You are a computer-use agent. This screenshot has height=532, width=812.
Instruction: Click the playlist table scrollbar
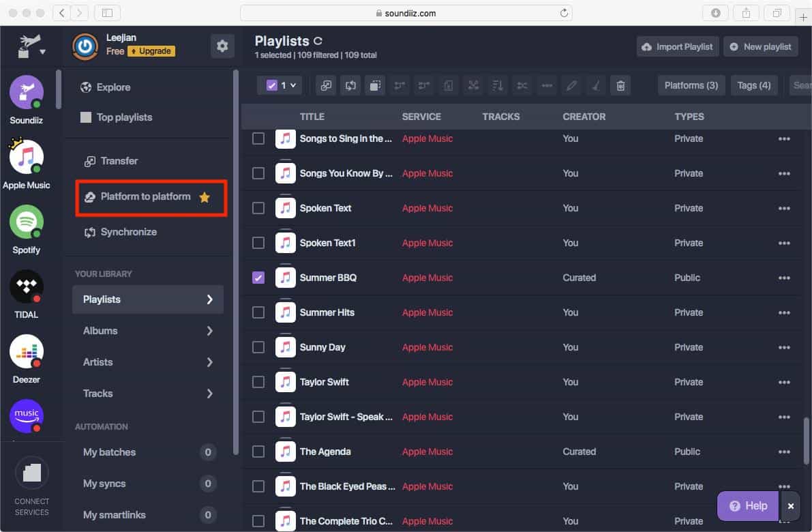tap(807, 441)
